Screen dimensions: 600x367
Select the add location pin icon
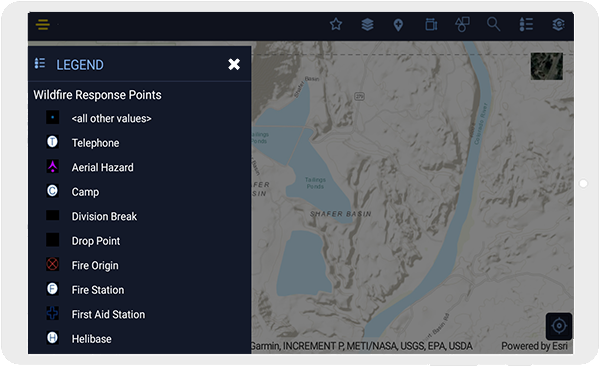398,25
